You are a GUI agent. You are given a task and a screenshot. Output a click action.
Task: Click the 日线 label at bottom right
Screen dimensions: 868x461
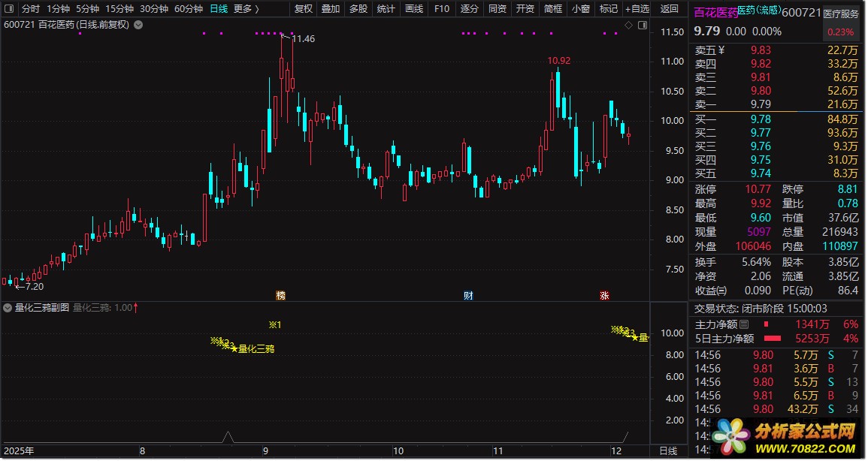coord(668,451)
